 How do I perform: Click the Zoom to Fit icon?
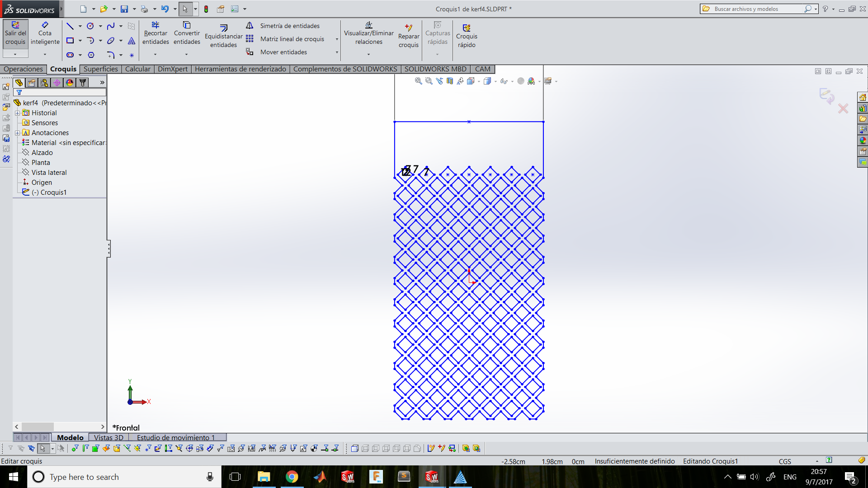point(419,81)
